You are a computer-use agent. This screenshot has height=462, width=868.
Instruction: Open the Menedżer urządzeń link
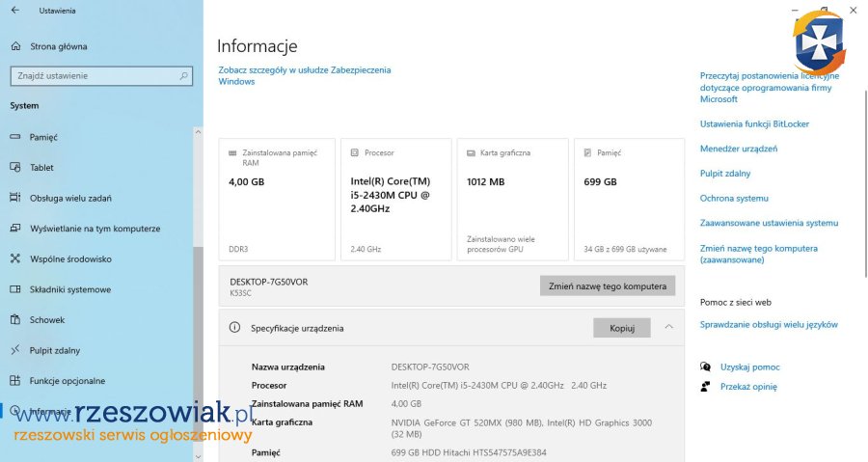(x=739, y=149)
